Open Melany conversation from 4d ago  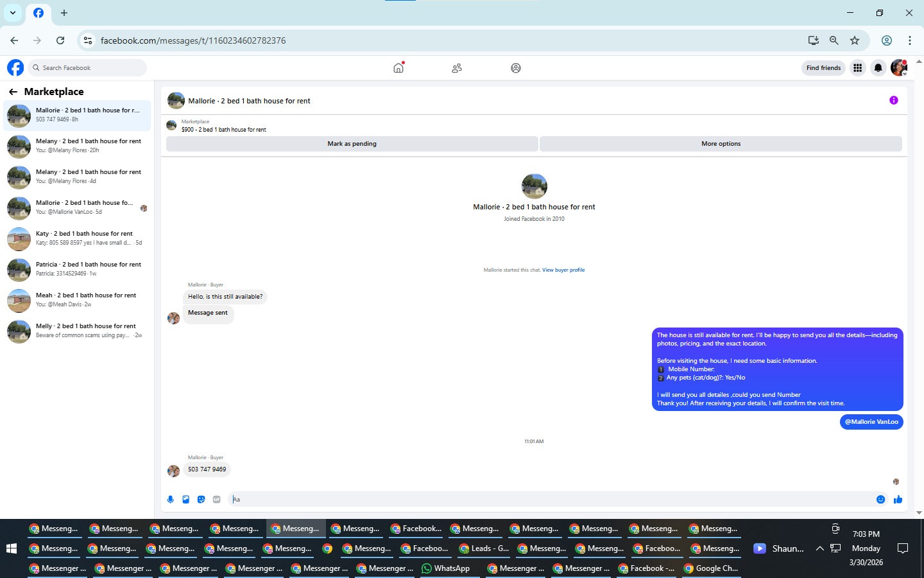pos(77,177)
